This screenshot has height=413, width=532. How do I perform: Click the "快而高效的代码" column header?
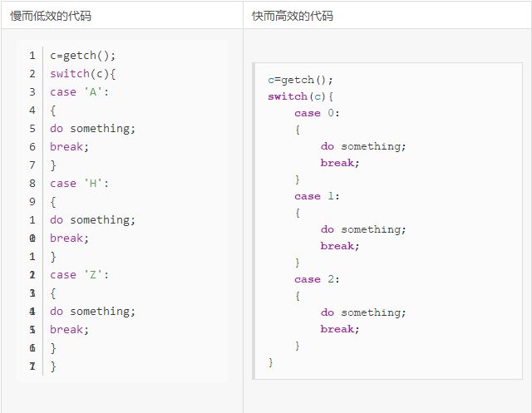tap(293, 16)
